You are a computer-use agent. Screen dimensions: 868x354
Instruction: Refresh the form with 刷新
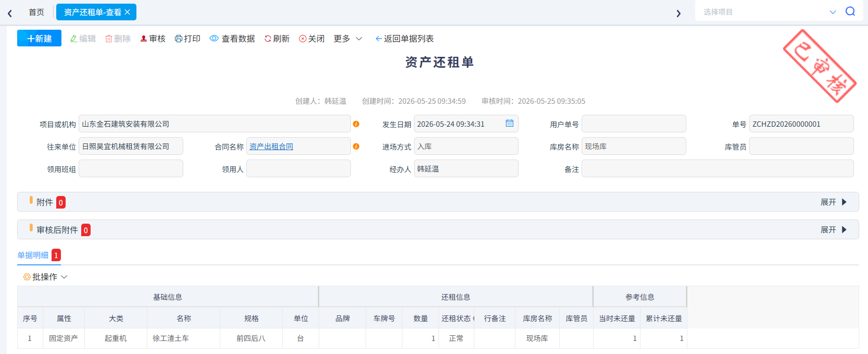[x=277, y=39]
